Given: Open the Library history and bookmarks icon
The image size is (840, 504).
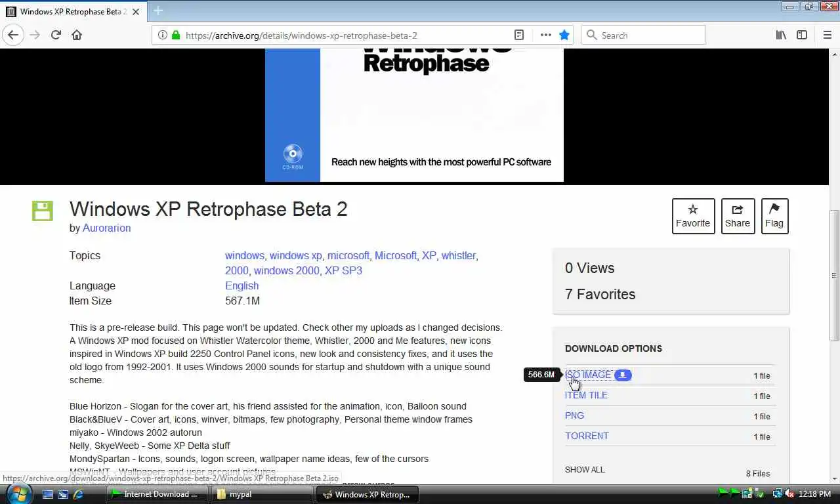Looking at the screenshot, I should point(781,35).
